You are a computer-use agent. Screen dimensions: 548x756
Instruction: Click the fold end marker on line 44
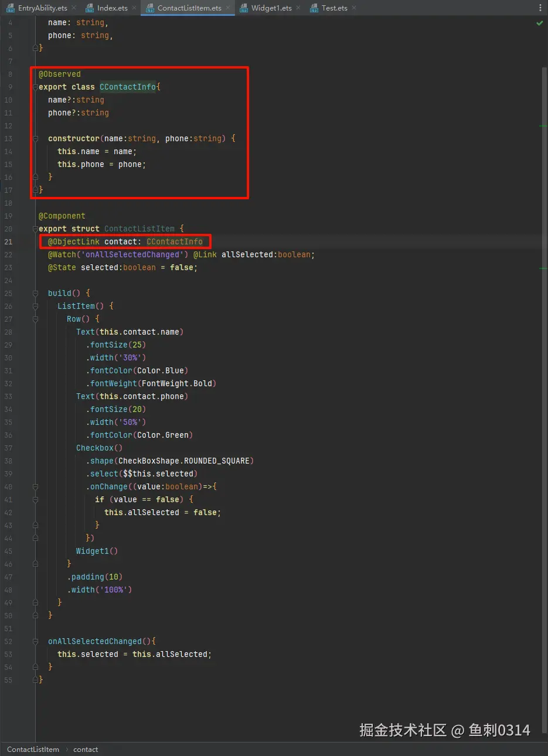point(35,538)
